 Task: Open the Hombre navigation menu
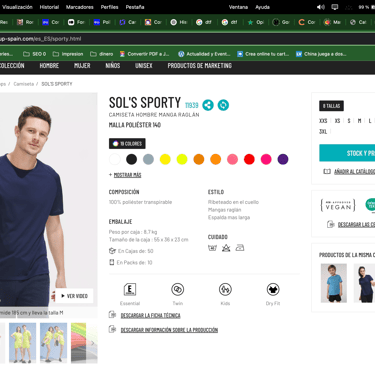(49, 66)
